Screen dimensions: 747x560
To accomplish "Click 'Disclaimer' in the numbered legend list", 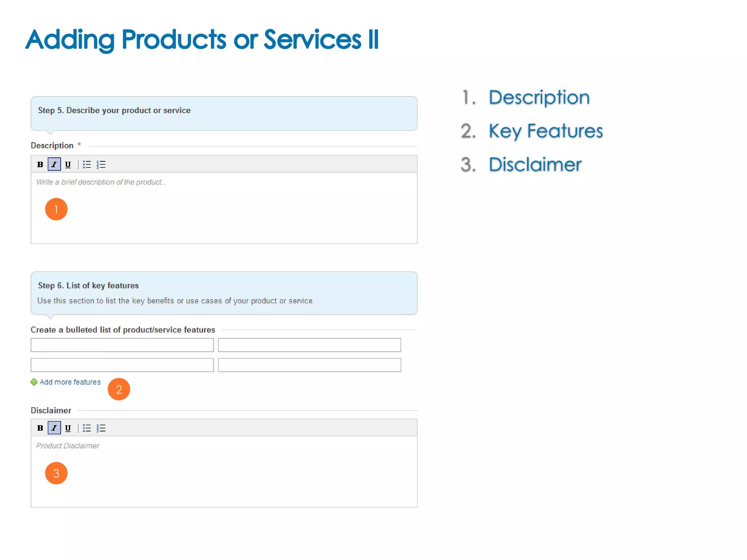I will click(x=535, y=164).
